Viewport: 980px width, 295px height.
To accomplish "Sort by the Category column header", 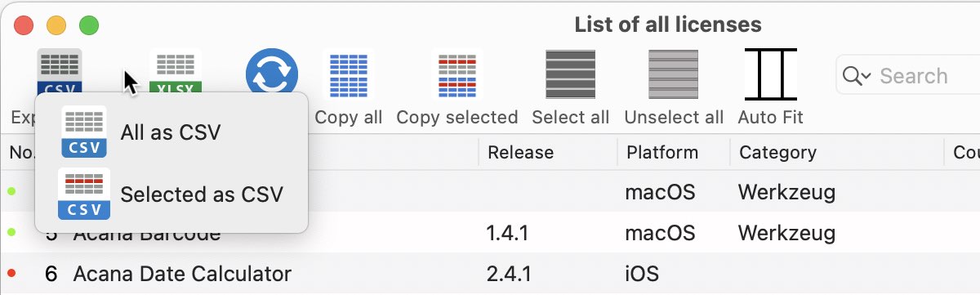I will coord(777,152).
